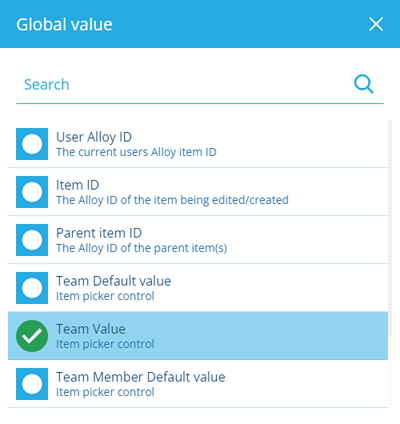Viewport: 400px width, 424px height.
Task: Select the User Alloy ID radio circle
Action: pyautogui.click(x=32, y=144)
